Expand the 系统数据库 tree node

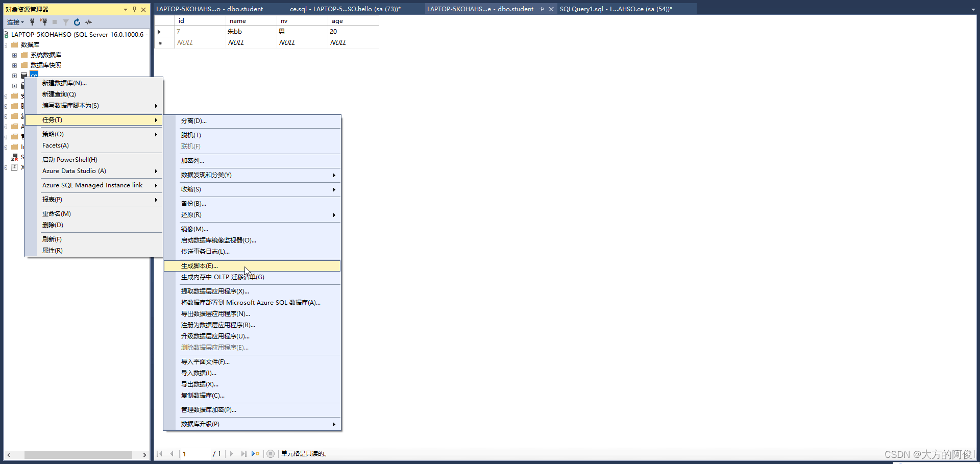tap(14, 55)
